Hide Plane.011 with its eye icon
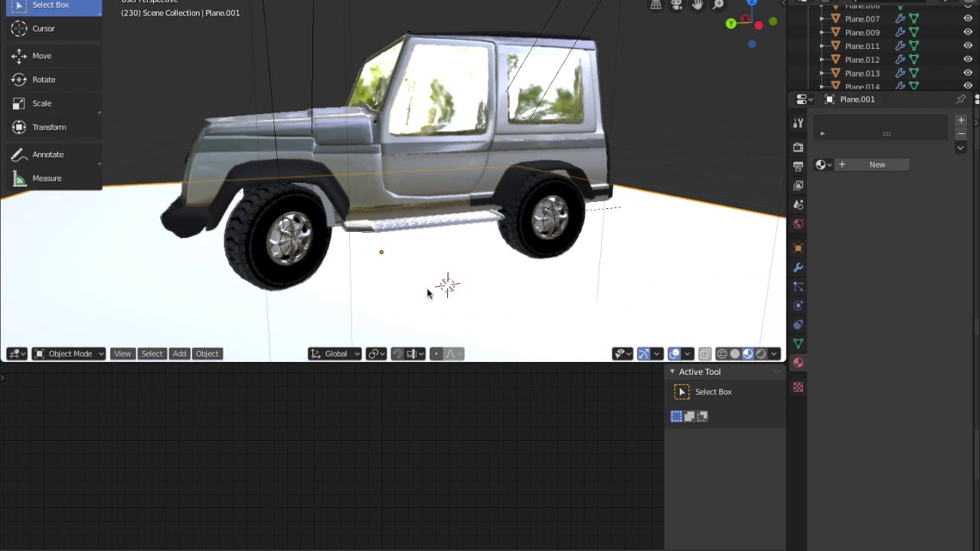980x551 pixels. (x=968, y=46)
